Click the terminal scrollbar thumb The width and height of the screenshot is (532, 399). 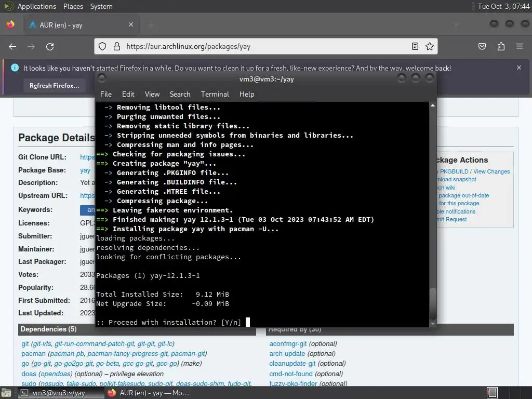[433, 303]
